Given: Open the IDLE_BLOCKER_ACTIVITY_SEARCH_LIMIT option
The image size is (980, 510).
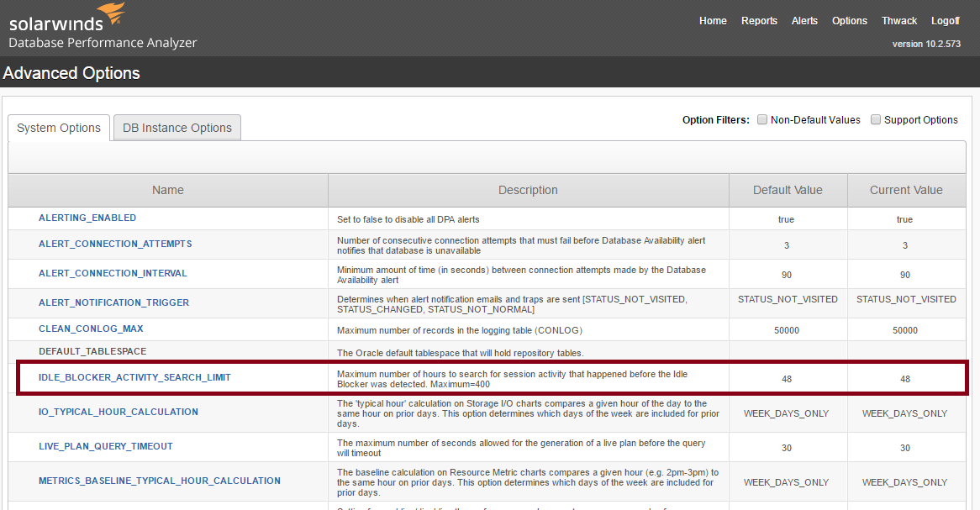Looking at the screenshot, I should [134, 377].
